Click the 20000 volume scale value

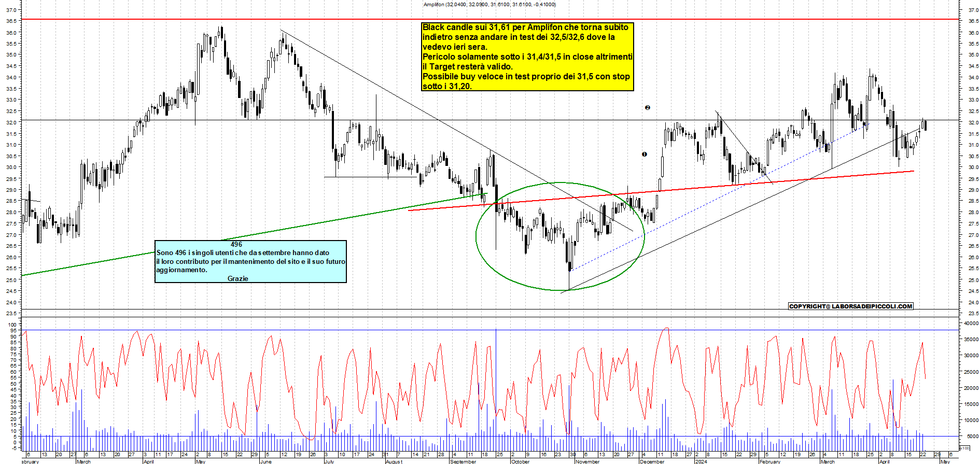tap(971, 388)
